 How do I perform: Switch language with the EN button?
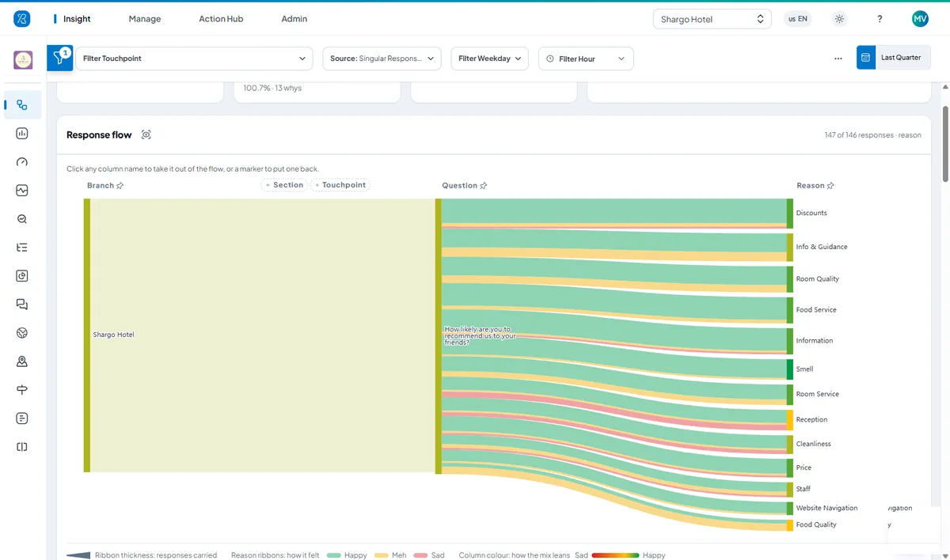pyautogui.click(x=798, y=19)
